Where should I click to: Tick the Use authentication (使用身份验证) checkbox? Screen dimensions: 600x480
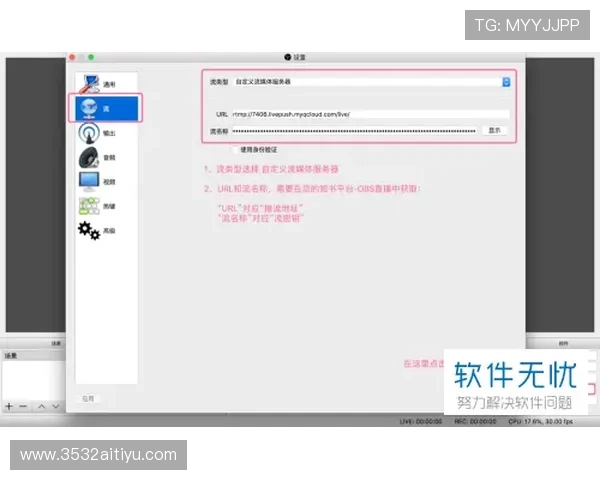(x=235, y=150)
